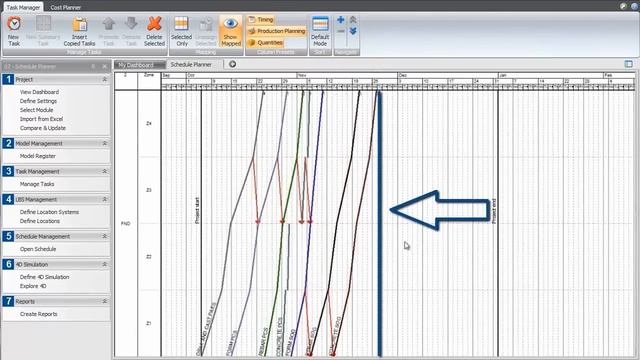This screenshot has width=640, height=360.
Task: Open the Model Register link
Action: click(x=38, y=156)
